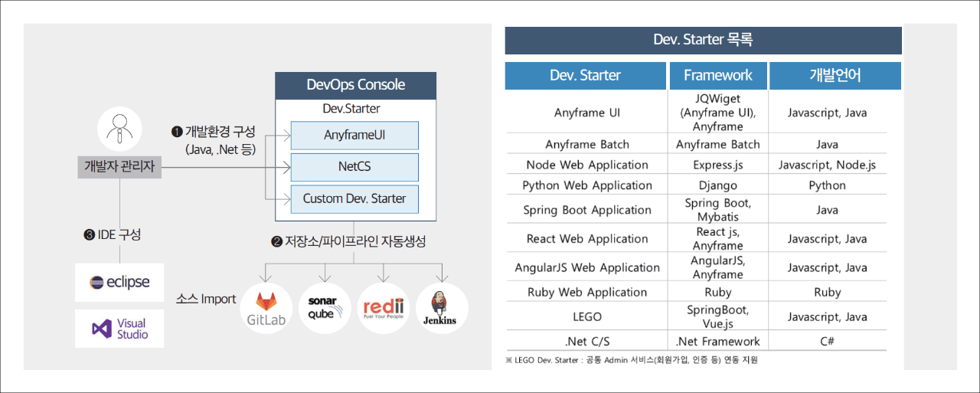Click the Jenkins butler logo
The height and width of the screenshot is (393, 980).
442,308
